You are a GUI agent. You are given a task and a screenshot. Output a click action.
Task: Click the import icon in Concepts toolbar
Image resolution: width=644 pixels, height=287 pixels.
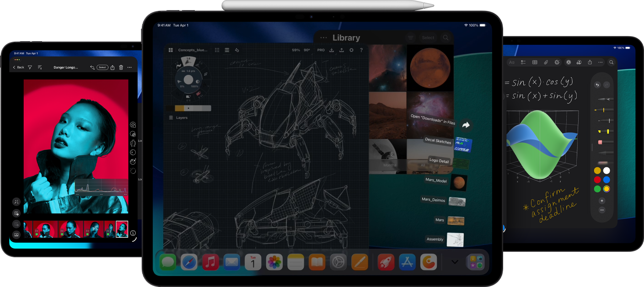coord(332,50)
